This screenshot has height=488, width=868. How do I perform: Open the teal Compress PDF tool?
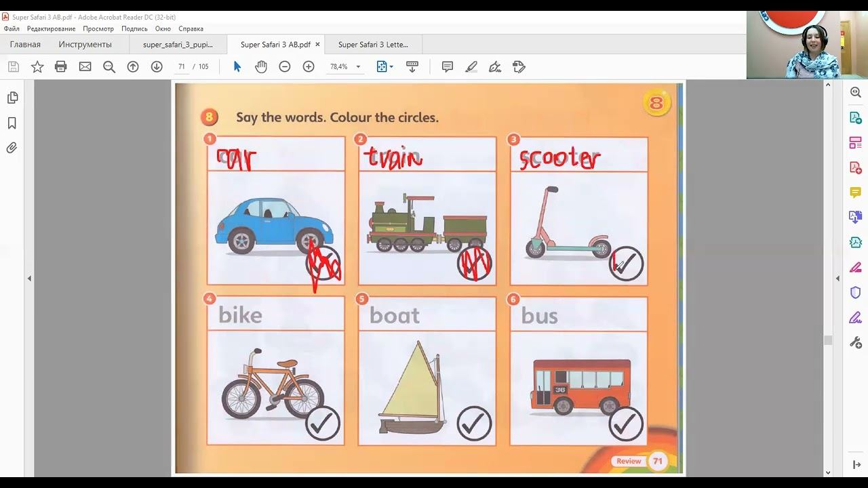click(856, 243)
